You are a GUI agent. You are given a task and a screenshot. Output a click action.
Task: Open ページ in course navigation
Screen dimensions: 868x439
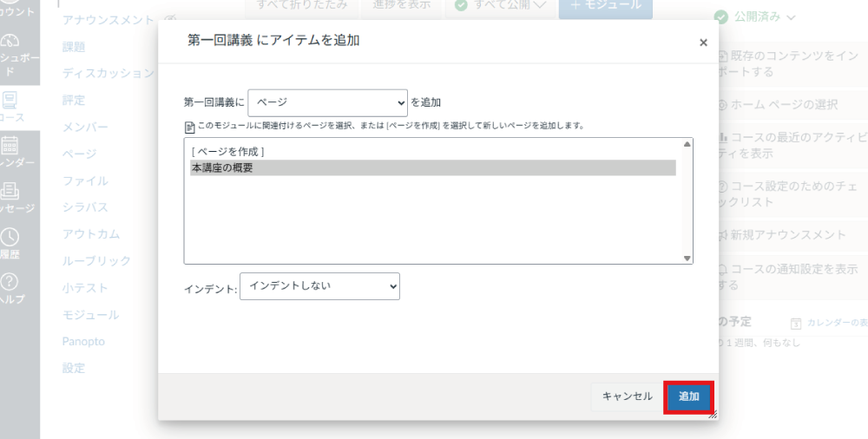[79, 154]
